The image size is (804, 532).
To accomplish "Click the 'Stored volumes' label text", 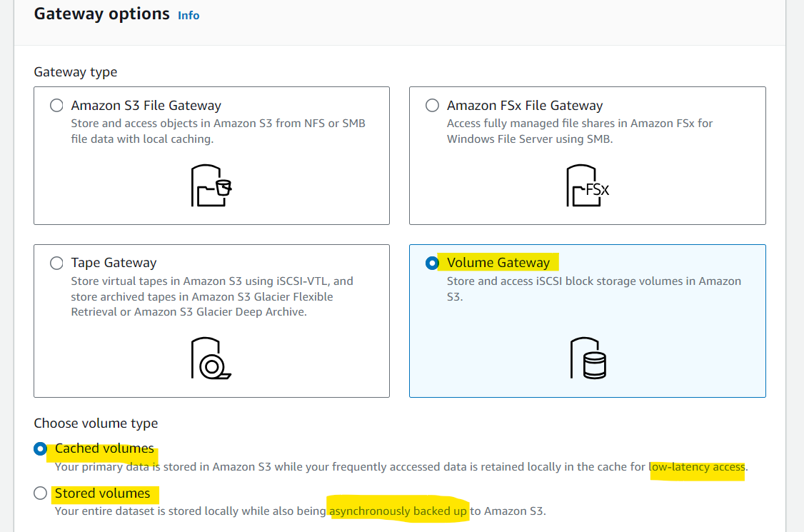I will pyautogui.click(x=103, y=493).
